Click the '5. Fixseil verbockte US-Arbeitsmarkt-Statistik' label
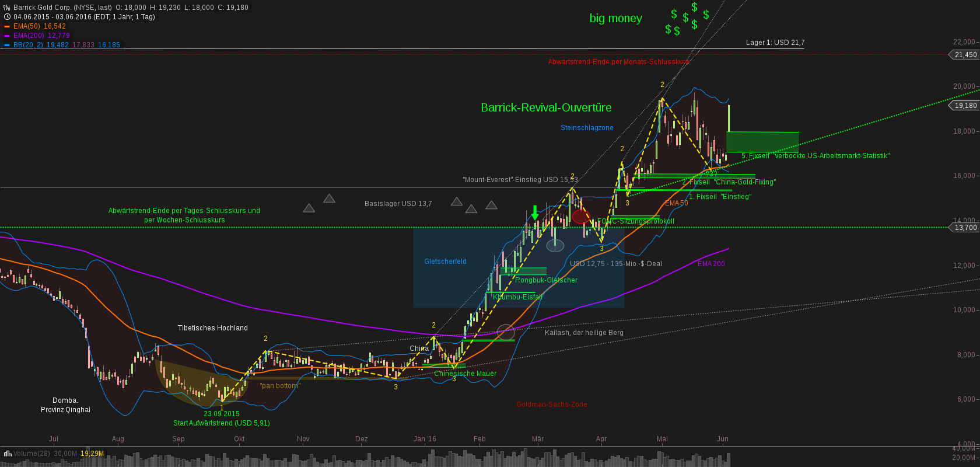Screen dimensions: 980x467 coord(815,156)
